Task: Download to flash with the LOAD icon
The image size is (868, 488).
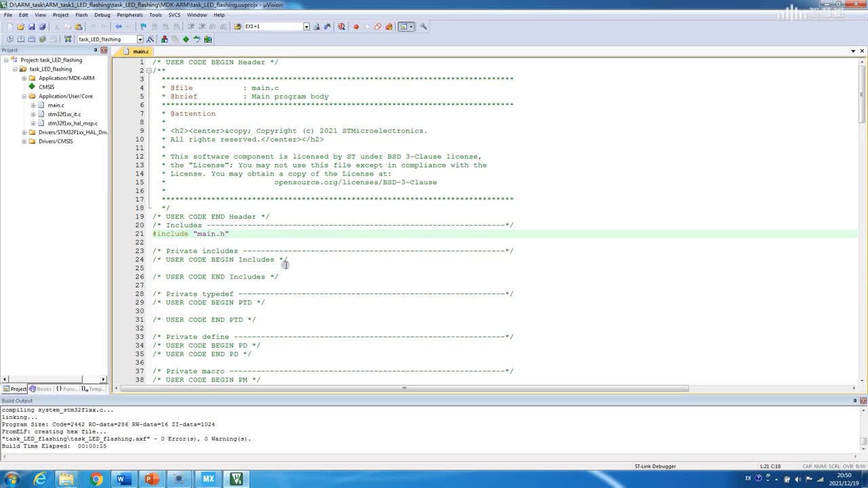Action: point(68,39)
